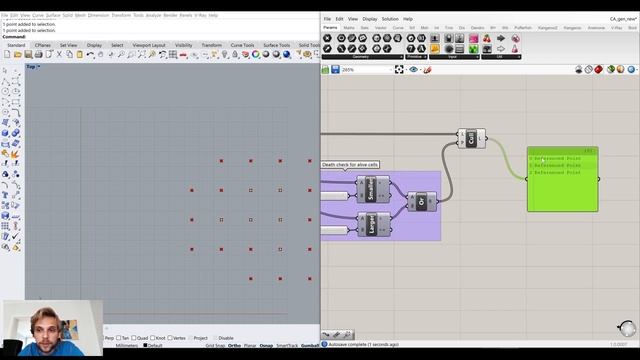Click the red preview cube icon in Grasshopper
Image resolution: width=640 pixels, height=360 pixels.
pos(598,70)
